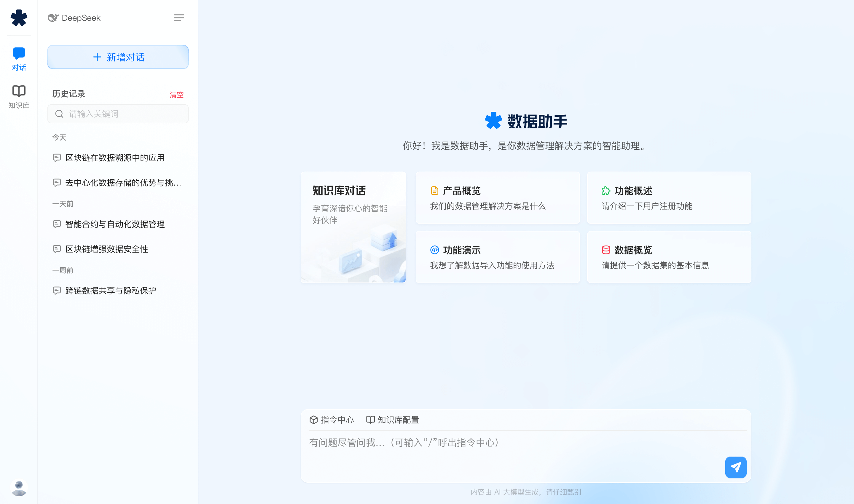
Task: Open 区块链在数据溯源中的应用 conversation
Action: tap(115, 158)
